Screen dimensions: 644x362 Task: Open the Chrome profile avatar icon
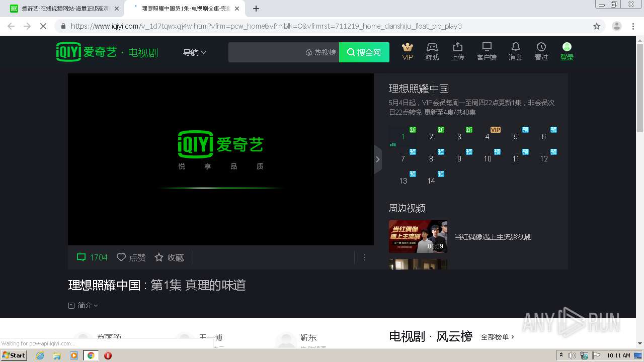[617, 26]
